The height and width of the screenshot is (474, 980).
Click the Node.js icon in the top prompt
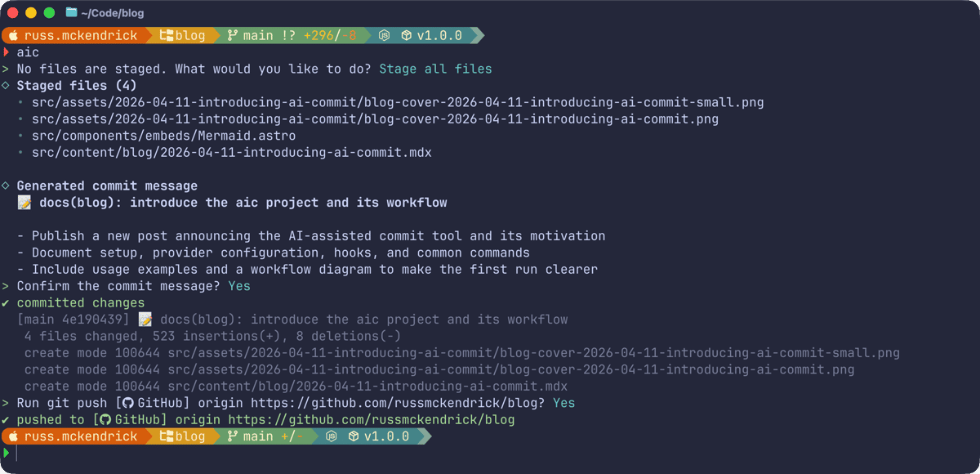(384, 36)
